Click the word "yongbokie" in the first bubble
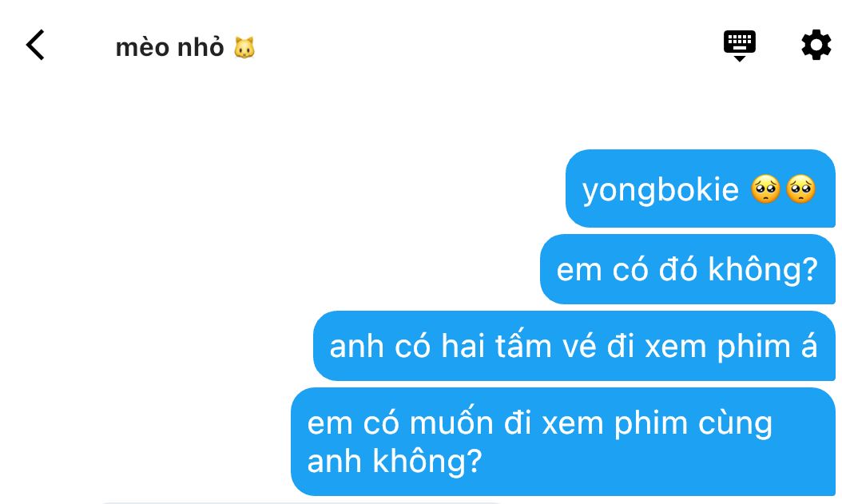842x504 pixels. [x=661, y=190]
